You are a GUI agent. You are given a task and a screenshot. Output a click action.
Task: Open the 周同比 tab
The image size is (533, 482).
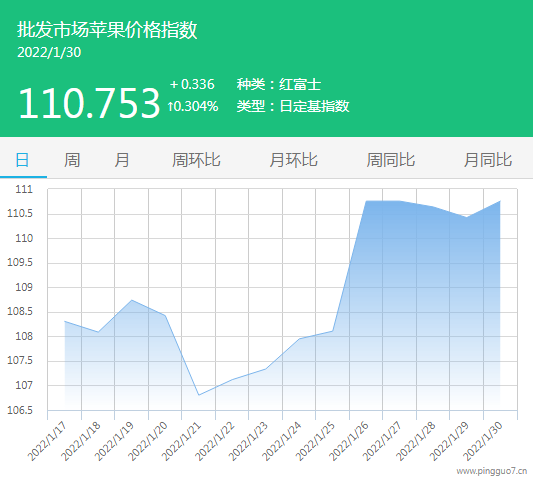(x=391, y=160)
